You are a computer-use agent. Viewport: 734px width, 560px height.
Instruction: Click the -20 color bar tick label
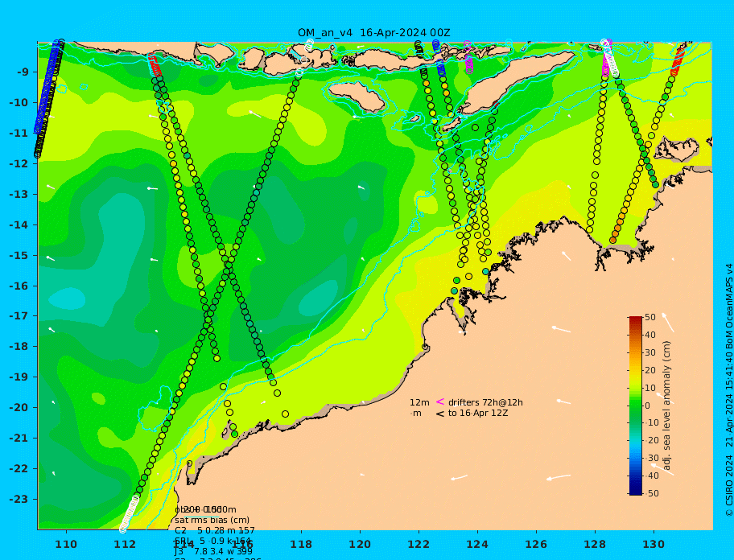point(652,441)
